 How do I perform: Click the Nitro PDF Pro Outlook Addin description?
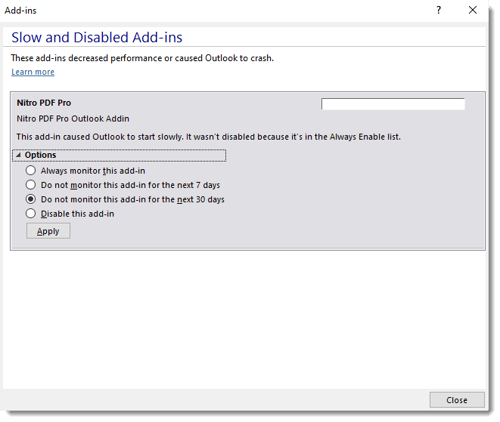(x=73, y=119)
